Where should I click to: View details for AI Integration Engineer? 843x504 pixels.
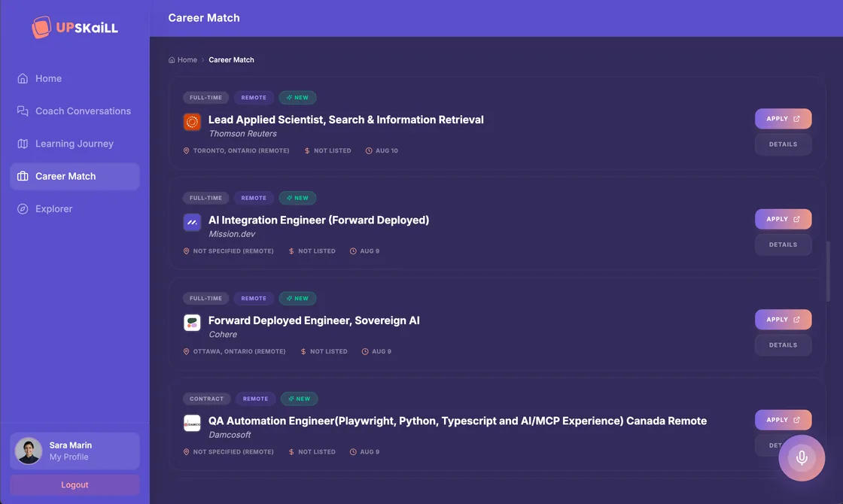(783, 244)
